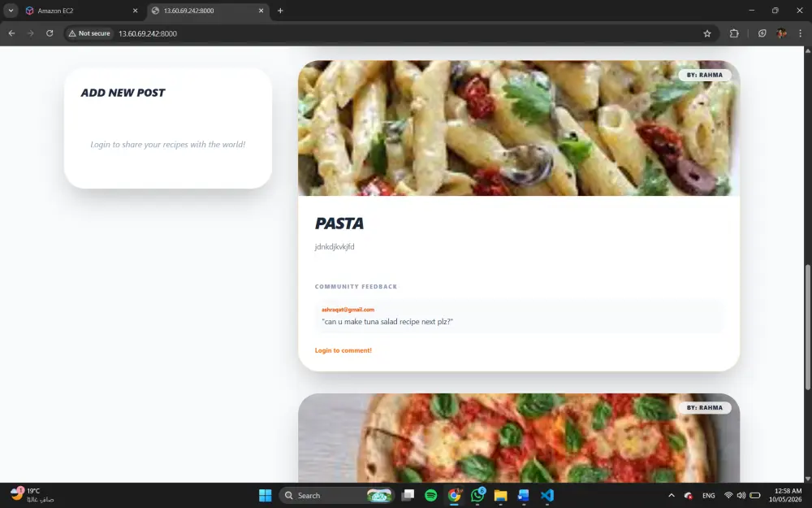Open the browser extensions puzzle icon

point(734,33)
